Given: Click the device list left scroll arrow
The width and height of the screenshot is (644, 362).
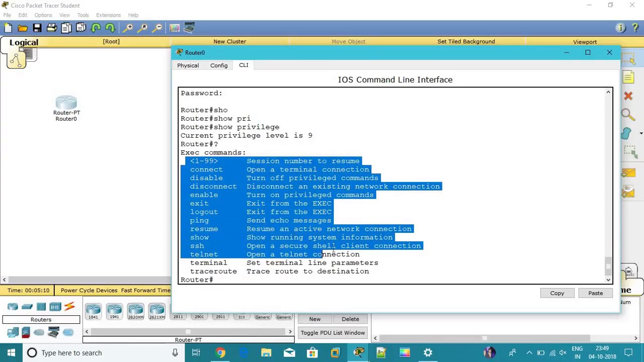Looking at the screenshot, I should click(87, 332).
